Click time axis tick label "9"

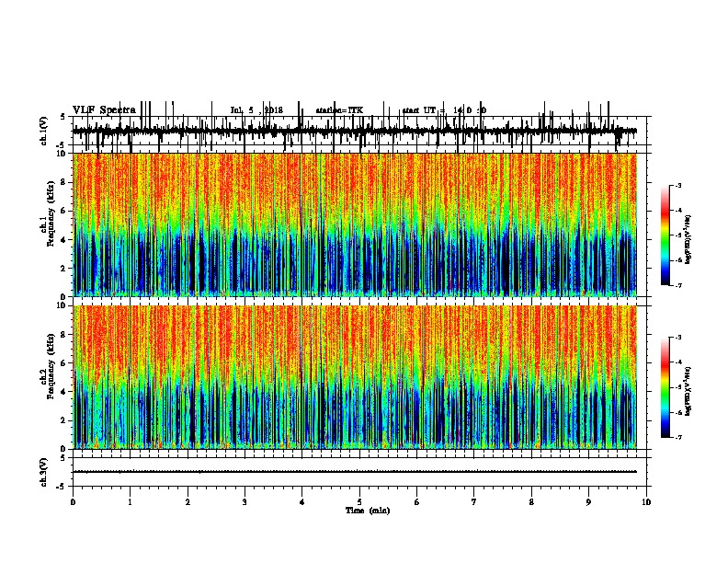click(588, 501)
